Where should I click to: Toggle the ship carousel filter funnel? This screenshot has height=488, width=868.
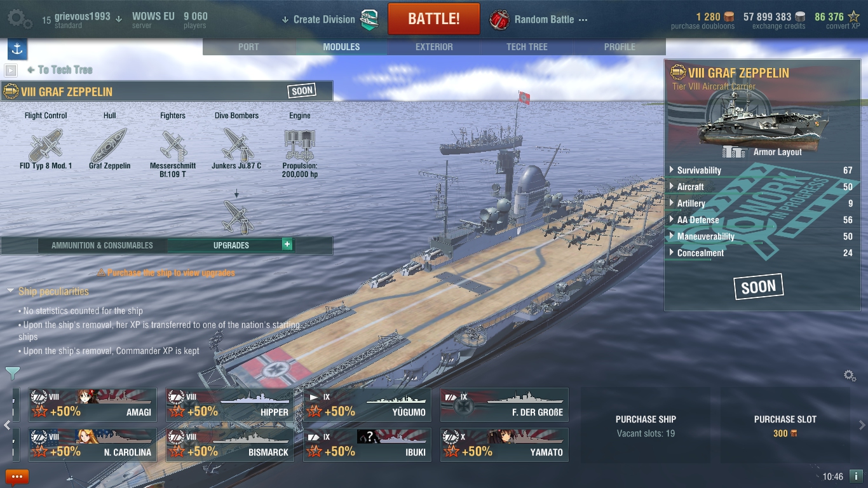click(x=12, y=373)
